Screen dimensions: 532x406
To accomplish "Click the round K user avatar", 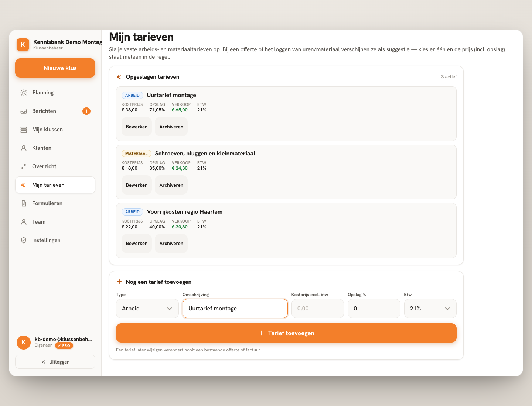I will tap(24, 343).
